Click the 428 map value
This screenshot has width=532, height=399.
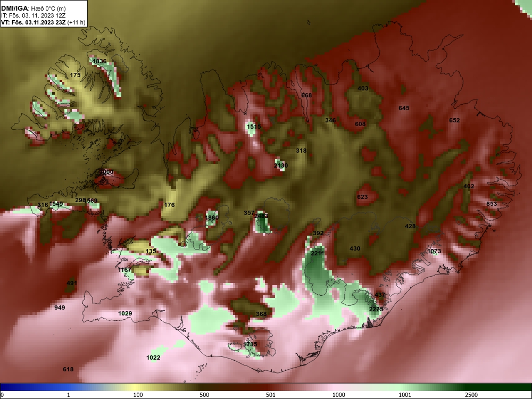pyautogui.click(x=410, y=226)
